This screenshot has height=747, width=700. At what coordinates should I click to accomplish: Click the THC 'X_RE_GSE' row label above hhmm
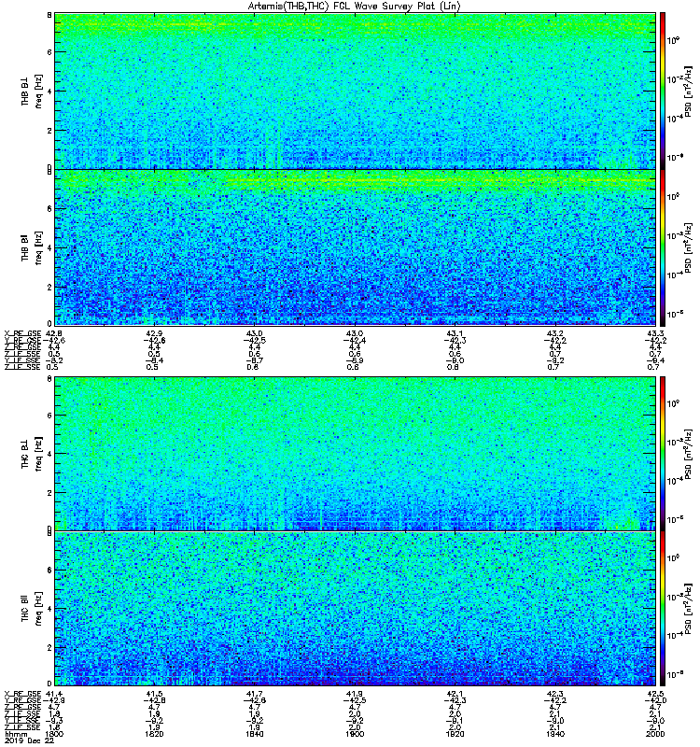[x=22, y=694]
